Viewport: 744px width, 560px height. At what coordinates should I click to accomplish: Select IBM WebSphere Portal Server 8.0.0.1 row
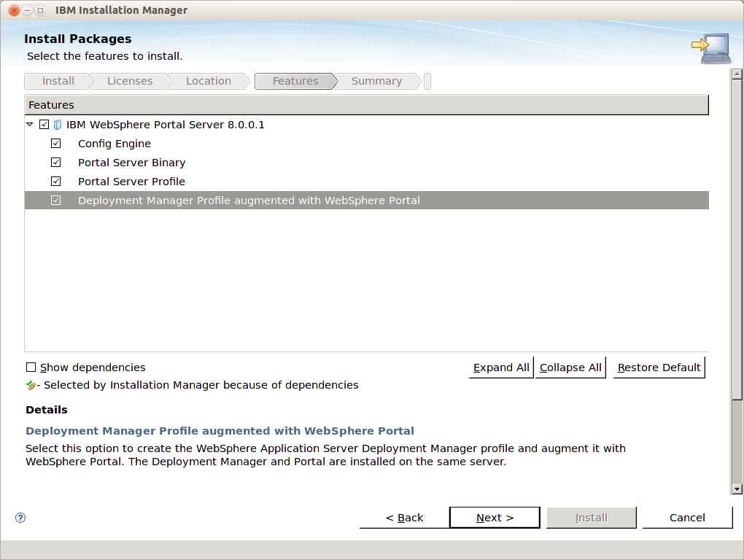[x=367, y=124]
